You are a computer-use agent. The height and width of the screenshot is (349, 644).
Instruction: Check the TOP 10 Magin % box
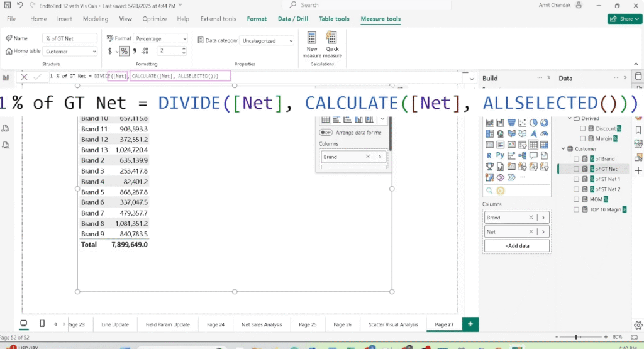pyautogui.click(x=576, y=210)
